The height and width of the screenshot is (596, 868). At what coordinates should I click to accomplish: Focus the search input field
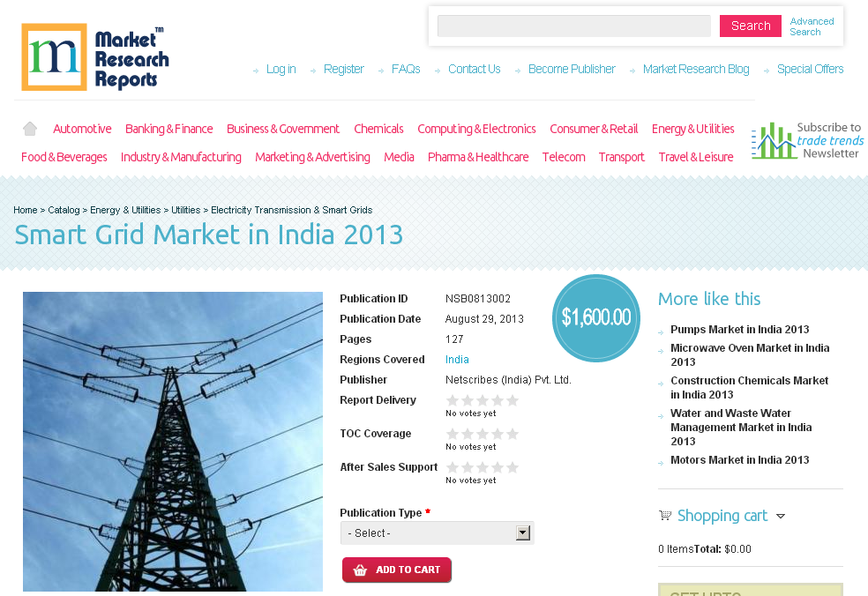(x=574, y=26)
